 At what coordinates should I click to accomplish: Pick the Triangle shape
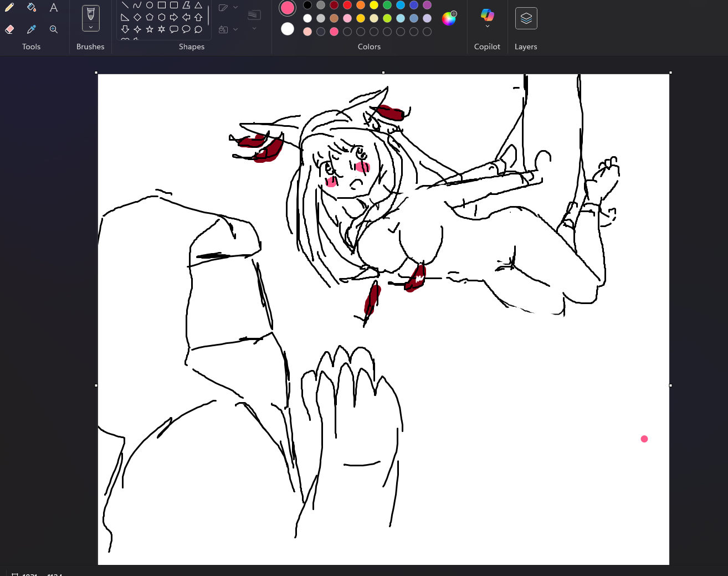(x=198, y=5)
